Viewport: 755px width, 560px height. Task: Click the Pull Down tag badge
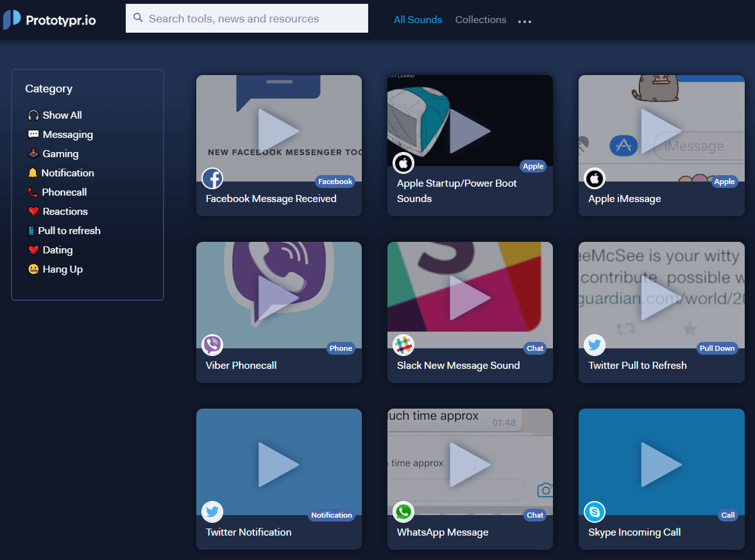(717, 348)
